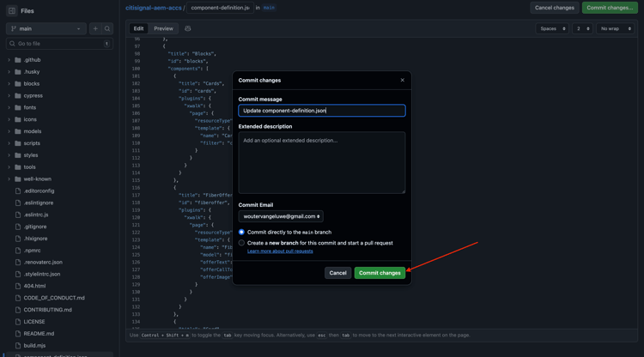
Task: Click the 404.html file icon
Action: pos(18,286)
